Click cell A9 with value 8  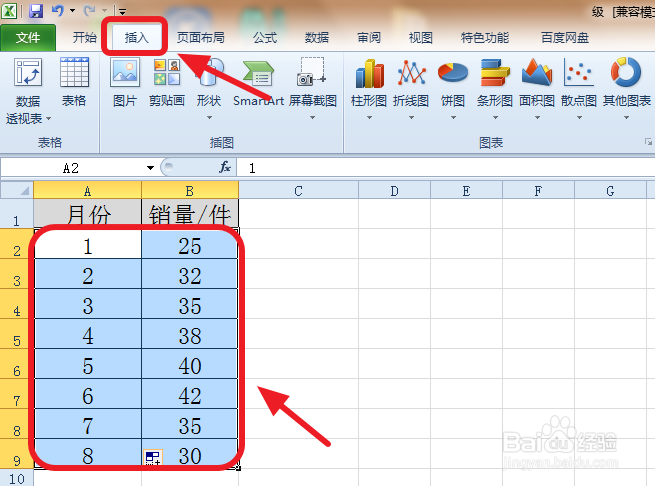click(x=87, y=454)
